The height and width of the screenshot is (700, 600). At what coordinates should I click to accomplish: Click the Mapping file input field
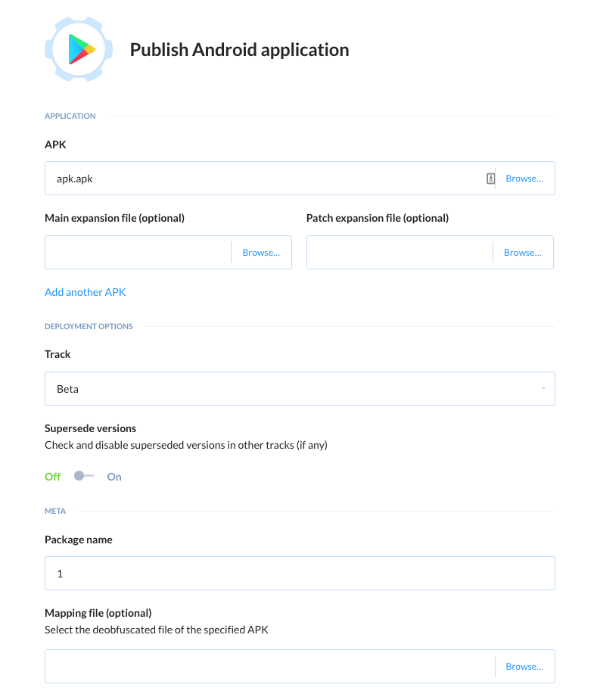coord(270,667)
